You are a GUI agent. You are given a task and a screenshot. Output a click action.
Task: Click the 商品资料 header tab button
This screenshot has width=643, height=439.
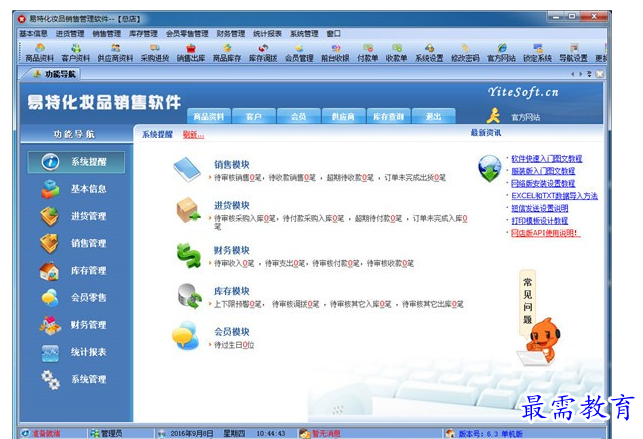click(209, 116)
